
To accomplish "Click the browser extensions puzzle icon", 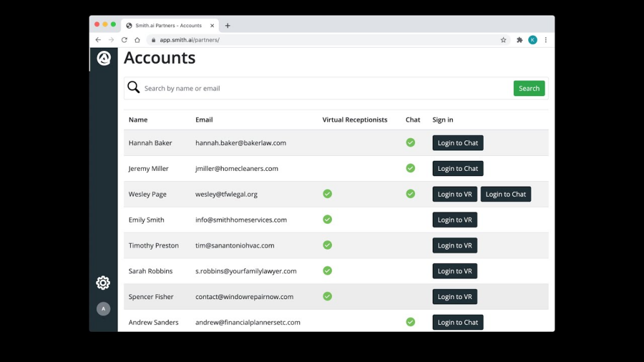I will 519,39.
